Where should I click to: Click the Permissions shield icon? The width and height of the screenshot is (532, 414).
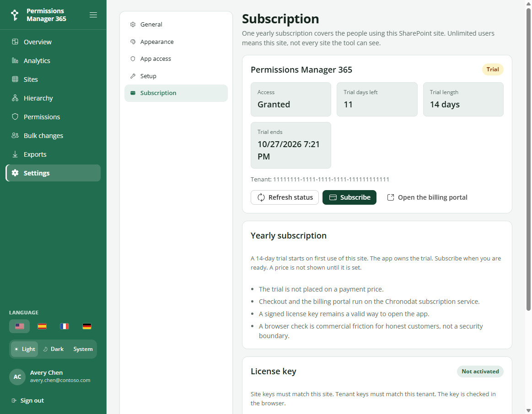click(15, 117)
